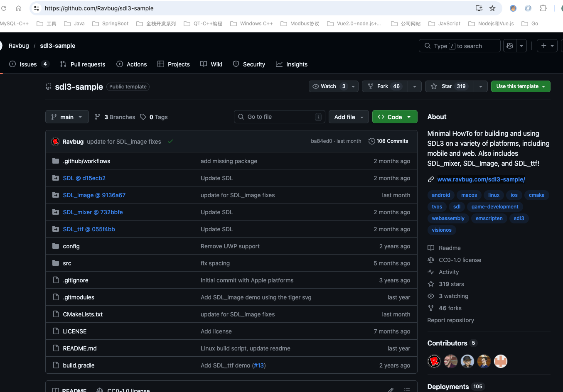Open the last contributor avatar
The width and height of the screenshot is (563, 392).
501,361
